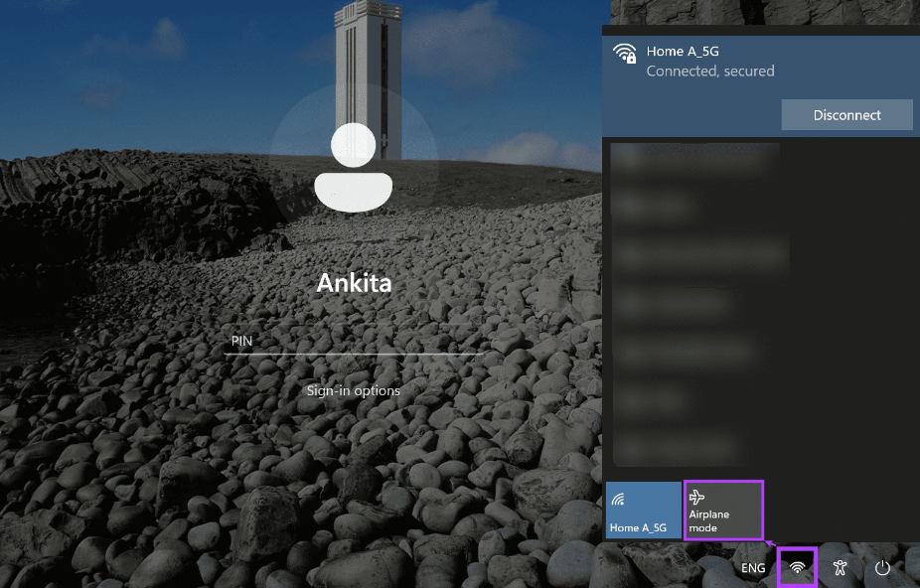Screen dimensions: 920x588
Task: Open Sign-in options
Action: click(x=353, y=390)
